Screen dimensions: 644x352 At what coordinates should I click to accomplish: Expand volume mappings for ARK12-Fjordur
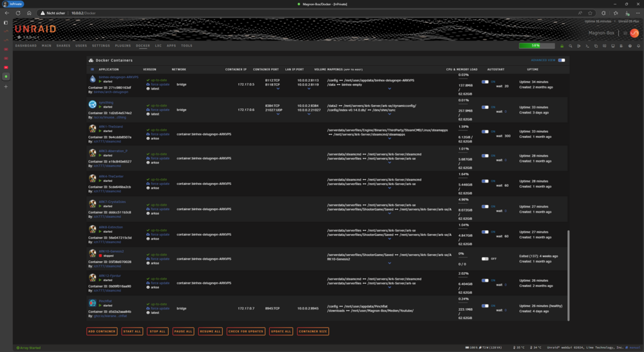point(390,288)
